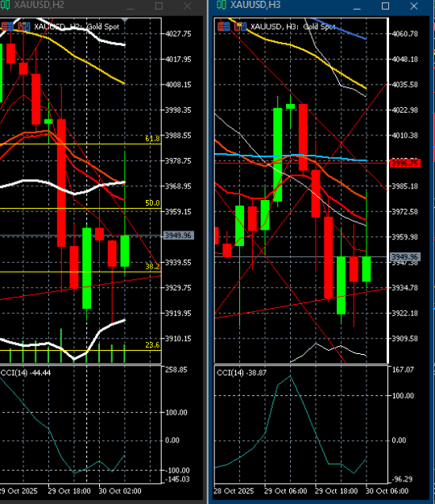Click the 'XAUUSD, H3: Gold Spot' chart label
435x504 pixels.
pyautogui.click(x=292, y=27)
